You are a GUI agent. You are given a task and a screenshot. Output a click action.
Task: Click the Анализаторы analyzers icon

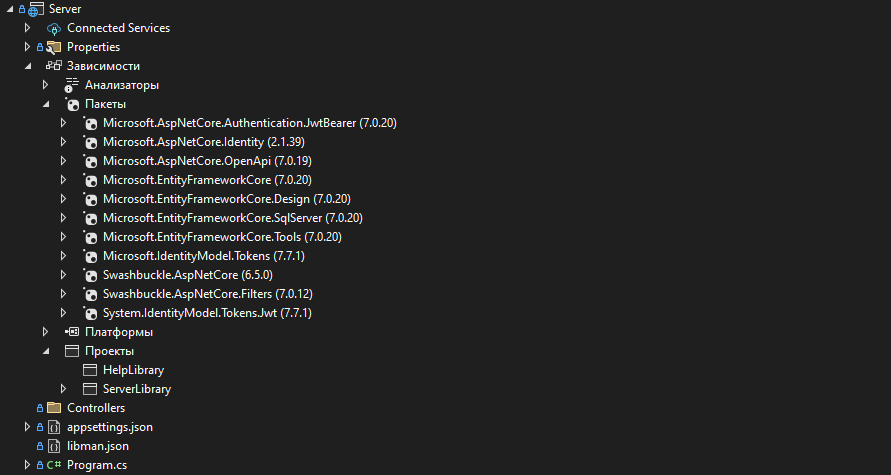72,85
